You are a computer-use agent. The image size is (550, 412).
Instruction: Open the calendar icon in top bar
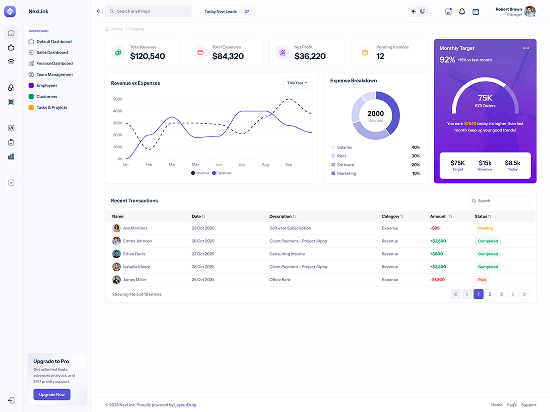476,12
